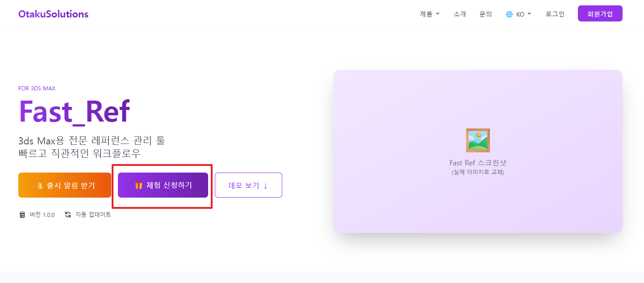Click the 출시 알림 받기 button

(x=65, y=185)
